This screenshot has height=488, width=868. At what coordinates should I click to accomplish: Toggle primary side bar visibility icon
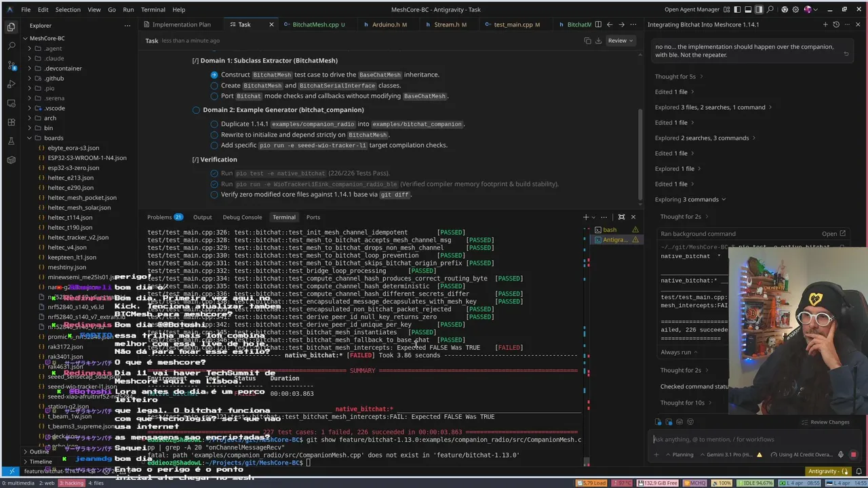pos(738,9)
